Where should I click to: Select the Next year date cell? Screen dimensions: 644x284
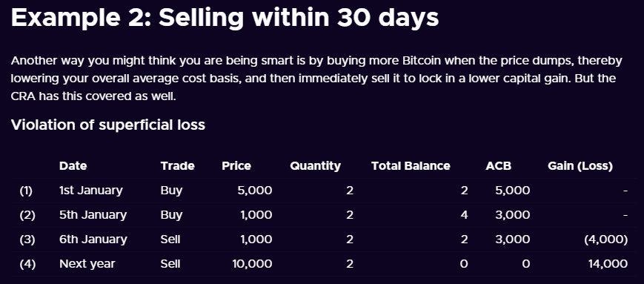(x=87, y=264)
